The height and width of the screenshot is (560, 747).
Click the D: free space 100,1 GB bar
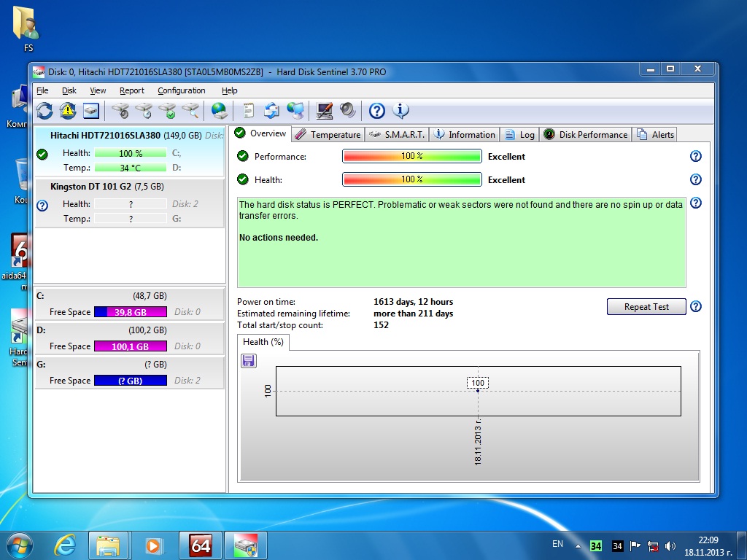(x=131, y=346)
